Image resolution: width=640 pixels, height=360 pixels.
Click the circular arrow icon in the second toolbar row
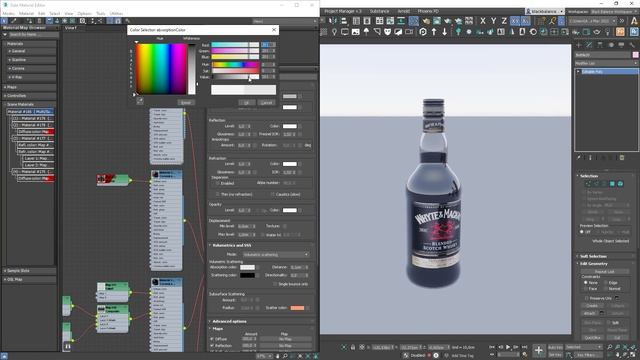pyautogui.click(x=423, y=31)
